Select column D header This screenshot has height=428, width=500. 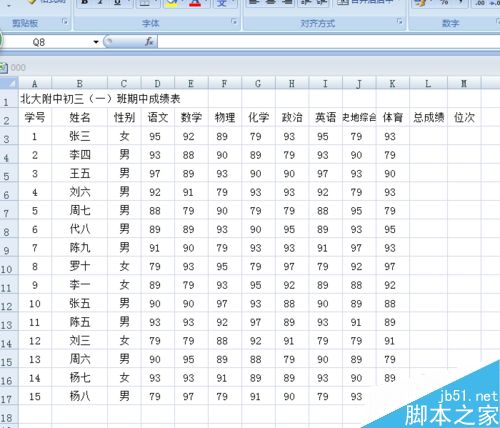pos(158,83)
